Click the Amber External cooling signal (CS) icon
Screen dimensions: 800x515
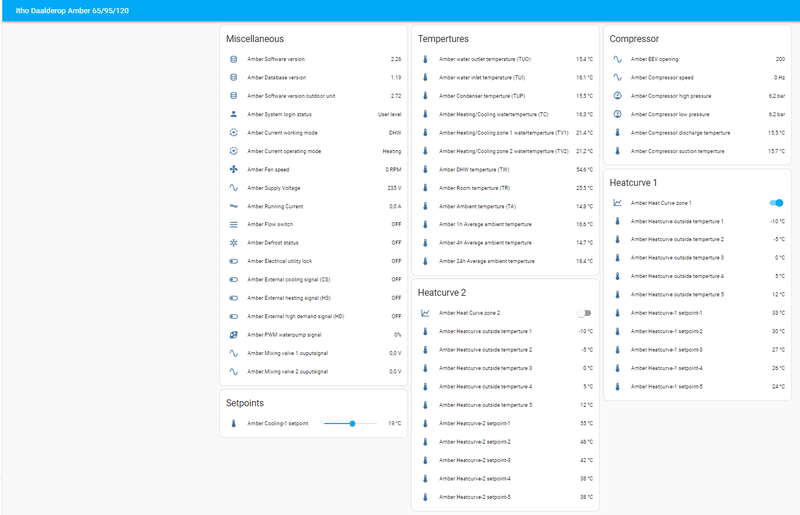pyautogui.click(x=234, y=280)
